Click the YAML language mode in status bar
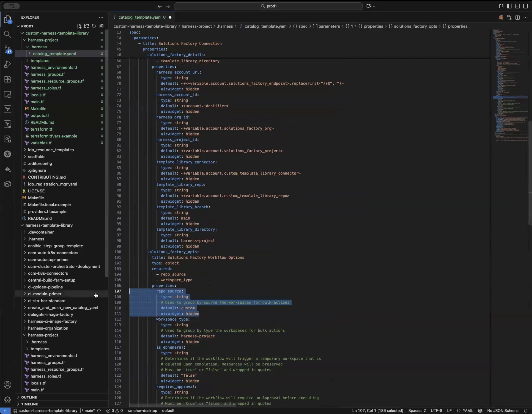Image resolution: width=532 pixels, height=414 pixels. tap(467, 410)
